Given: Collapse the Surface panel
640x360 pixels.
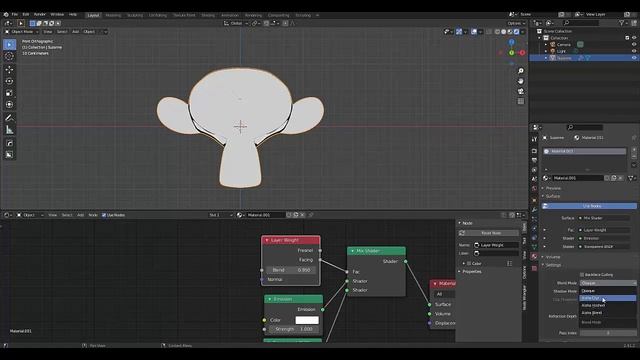Looking at the screenshot, I should click(553, 196).
